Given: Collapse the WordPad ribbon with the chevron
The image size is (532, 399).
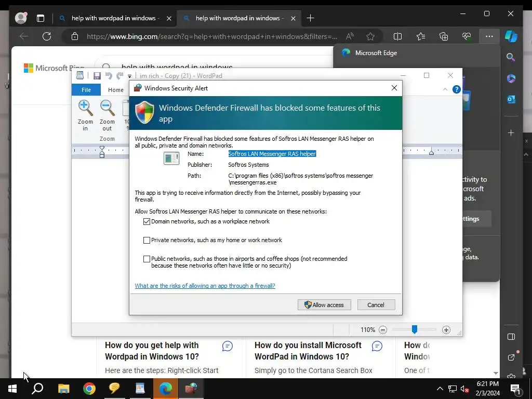Looking at the screenshot, I should [x=445, y=89].
